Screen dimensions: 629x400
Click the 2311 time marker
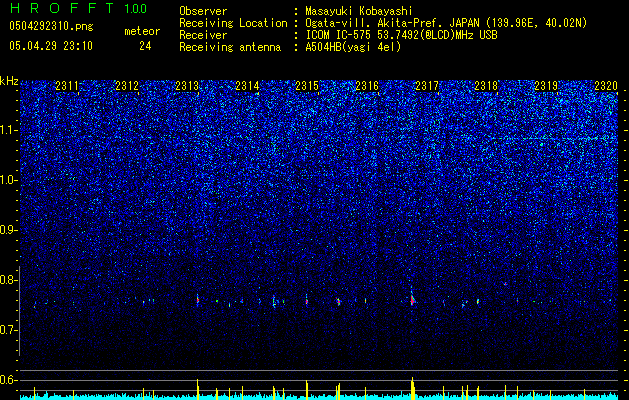67,85
